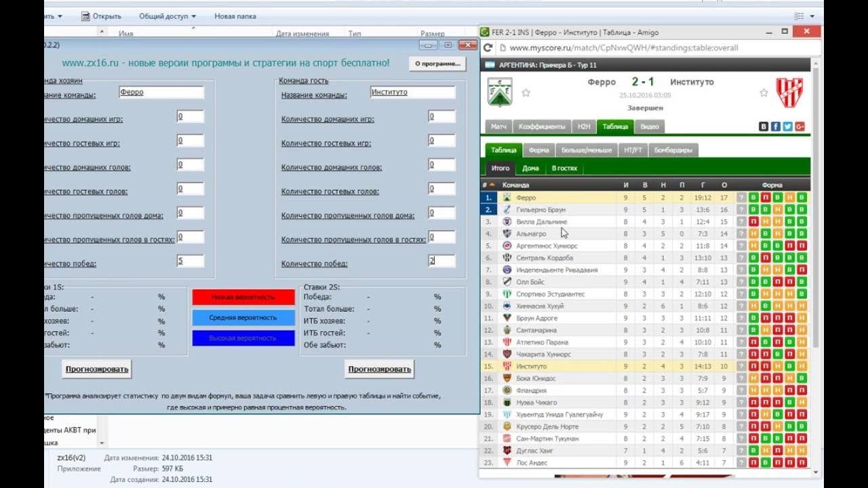
Task: Click the Google+ share icon
Action: click(800, 126)
